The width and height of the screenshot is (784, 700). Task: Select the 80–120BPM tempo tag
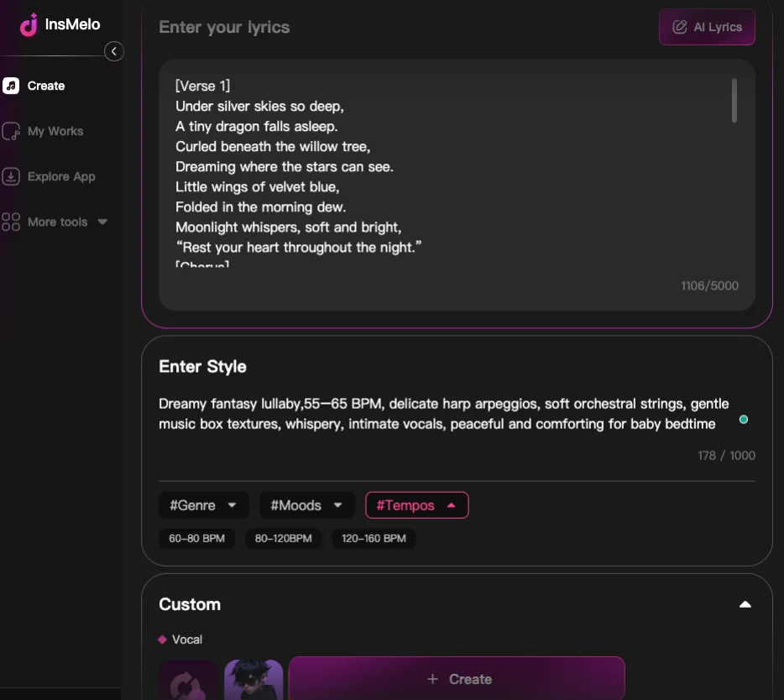283,539
